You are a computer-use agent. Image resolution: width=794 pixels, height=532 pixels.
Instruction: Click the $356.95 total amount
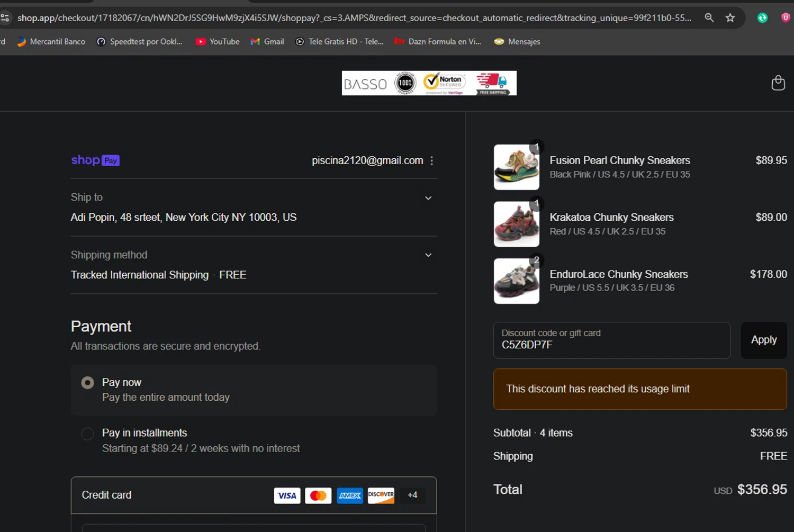coord(762,490)
